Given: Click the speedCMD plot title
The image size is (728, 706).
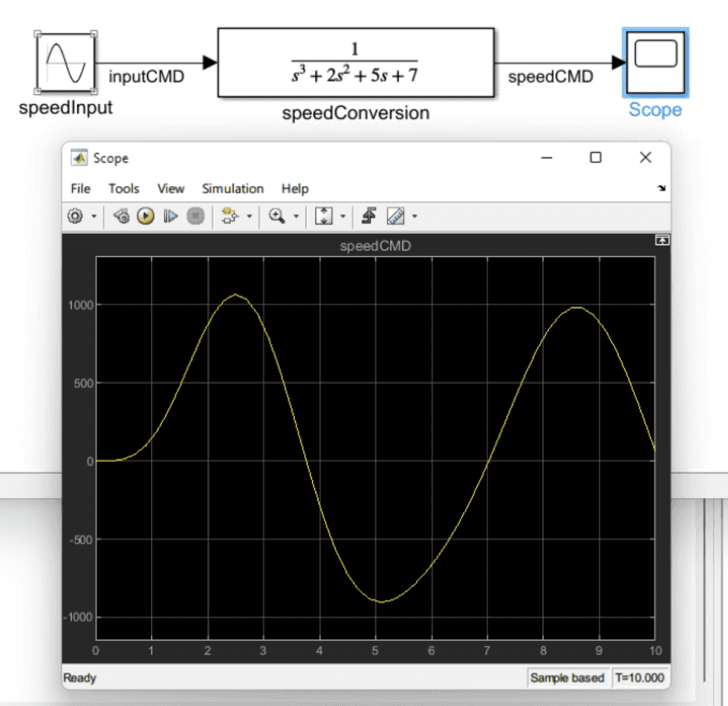Looking at the screenshot, I should point(375,246).
